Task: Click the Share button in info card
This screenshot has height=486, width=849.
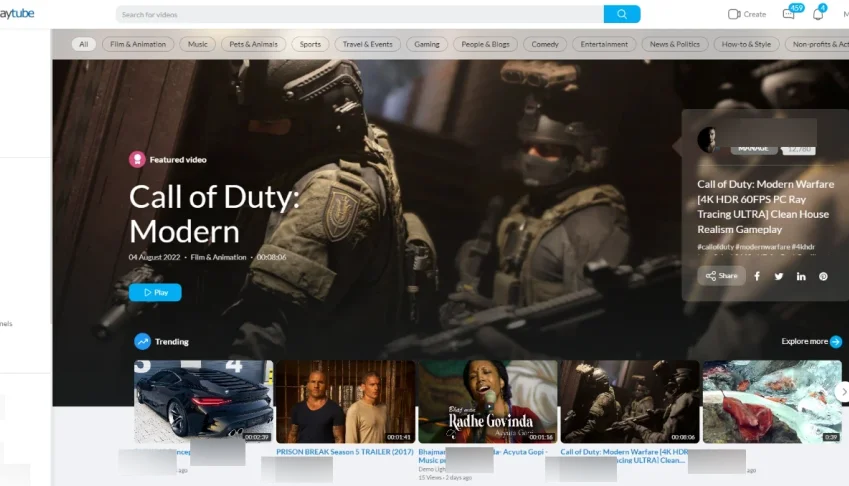Action: [x=721, y=276]
